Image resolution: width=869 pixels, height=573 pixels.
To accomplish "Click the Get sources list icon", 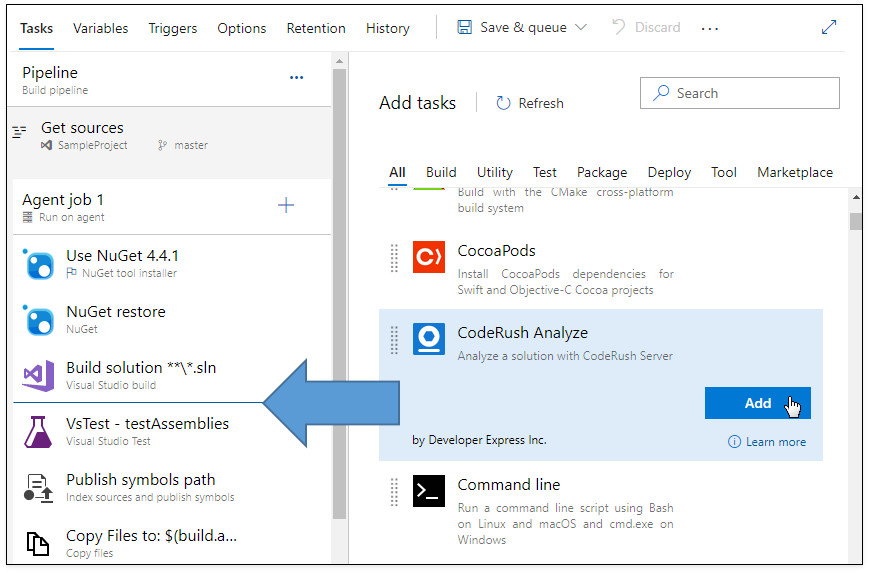I will tap(19, 132).
